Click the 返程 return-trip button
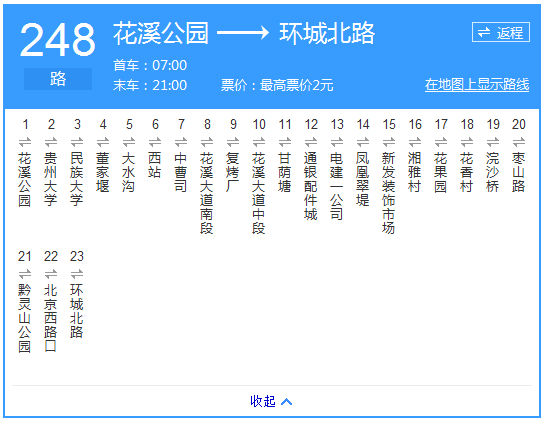The width and height of the screenshot is (545, 422). pyautogui.click(x=501, y=32)
